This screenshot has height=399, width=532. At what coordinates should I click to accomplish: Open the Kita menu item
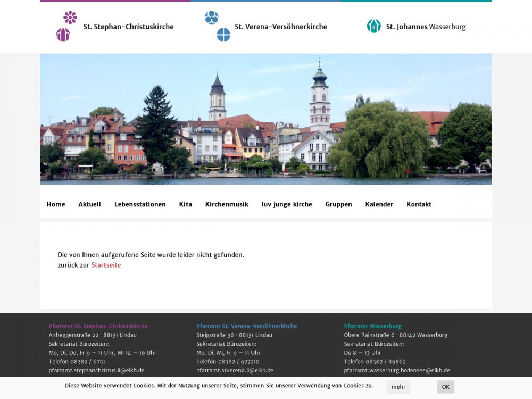[x=185, y=204]
